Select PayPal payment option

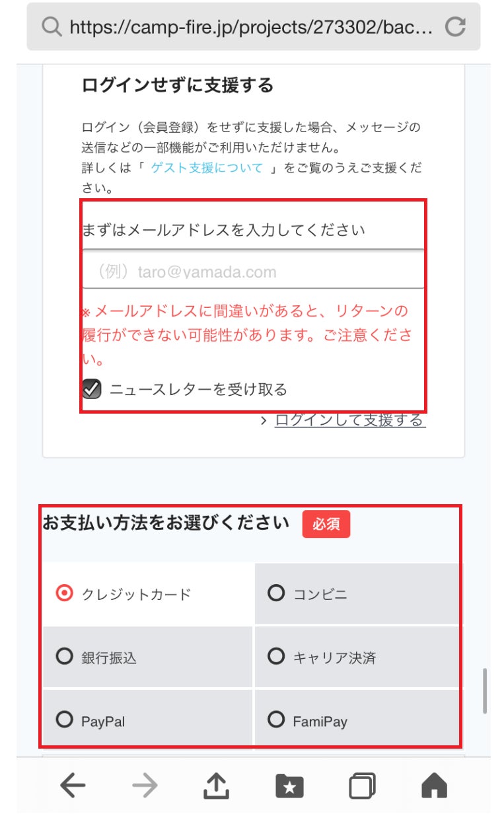(x=65, y=720)
